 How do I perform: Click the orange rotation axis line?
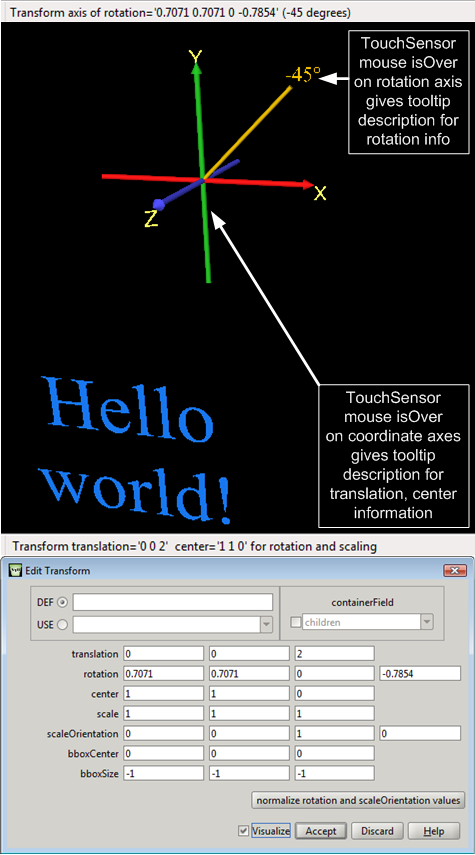(248, 132)
